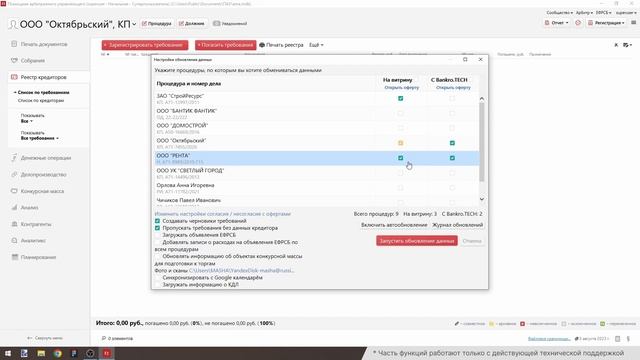The image size is (640, 360).
Task: Go to Делопроизводство sidebar section
Action: point(39,175)
